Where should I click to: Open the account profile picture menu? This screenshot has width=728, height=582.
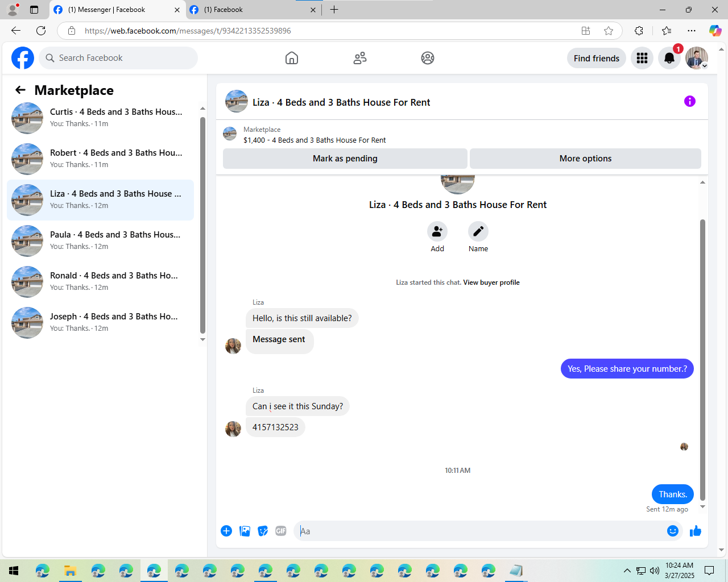pyautogui.click(x=697, y=58)
